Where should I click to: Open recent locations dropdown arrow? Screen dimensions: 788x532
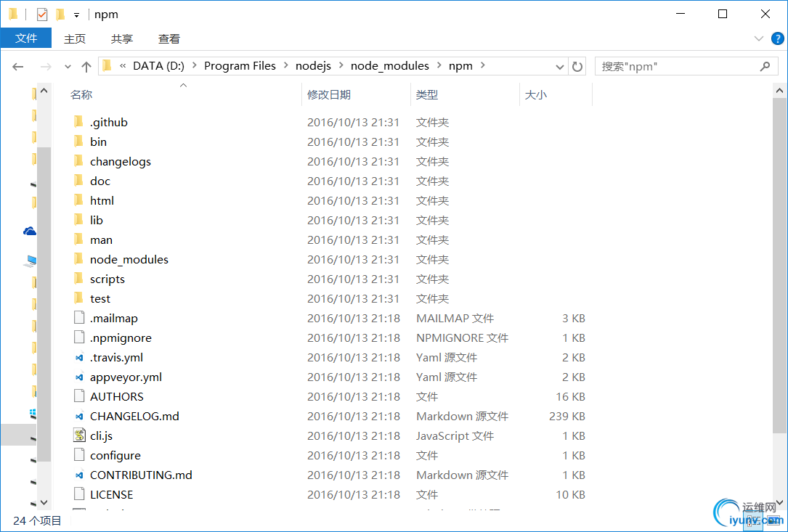click(x=68, y=66)
